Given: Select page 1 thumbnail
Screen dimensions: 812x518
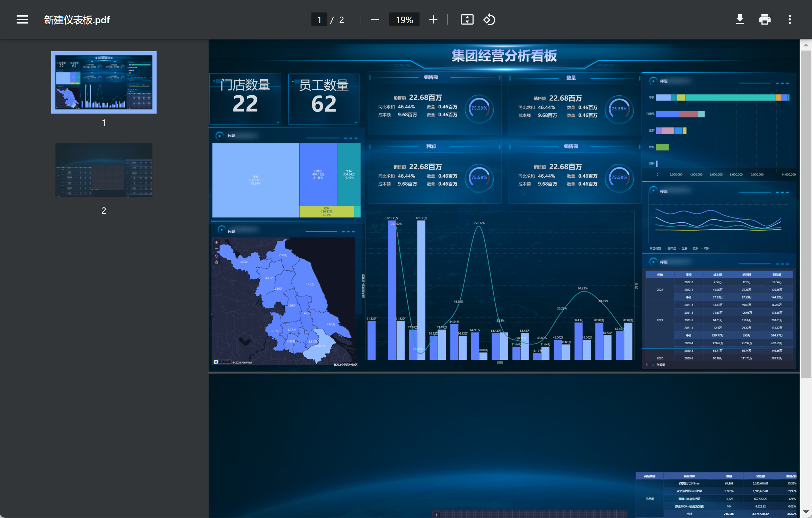Looking at the screenshot, I should click(x=104, y=82).
